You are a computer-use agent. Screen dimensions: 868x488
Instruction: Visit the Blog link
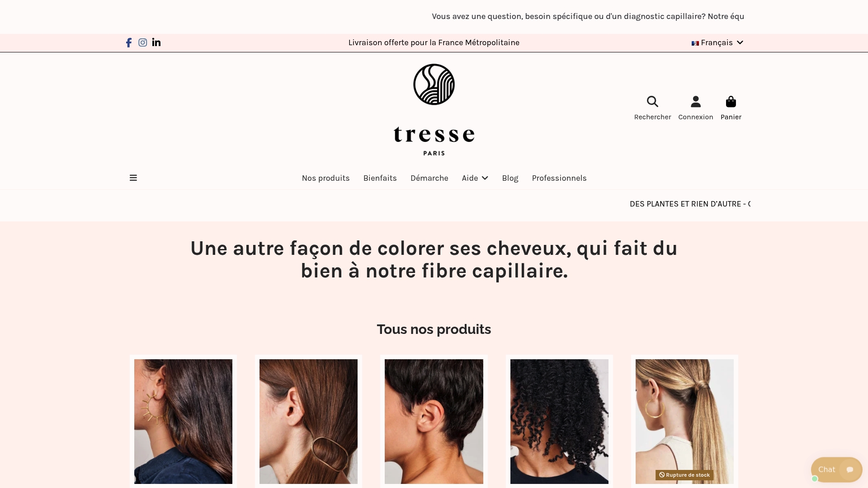[510, 178]
